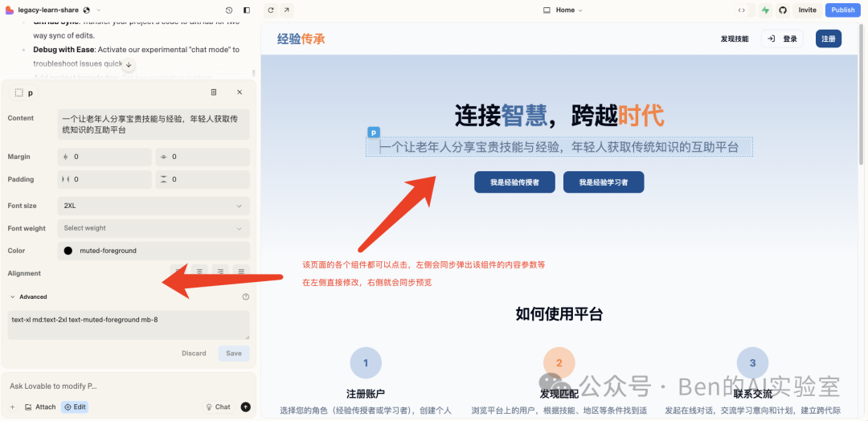The image size is (868, 421).
Task: Click the vertical Margin input field
Action: [203, 157]
